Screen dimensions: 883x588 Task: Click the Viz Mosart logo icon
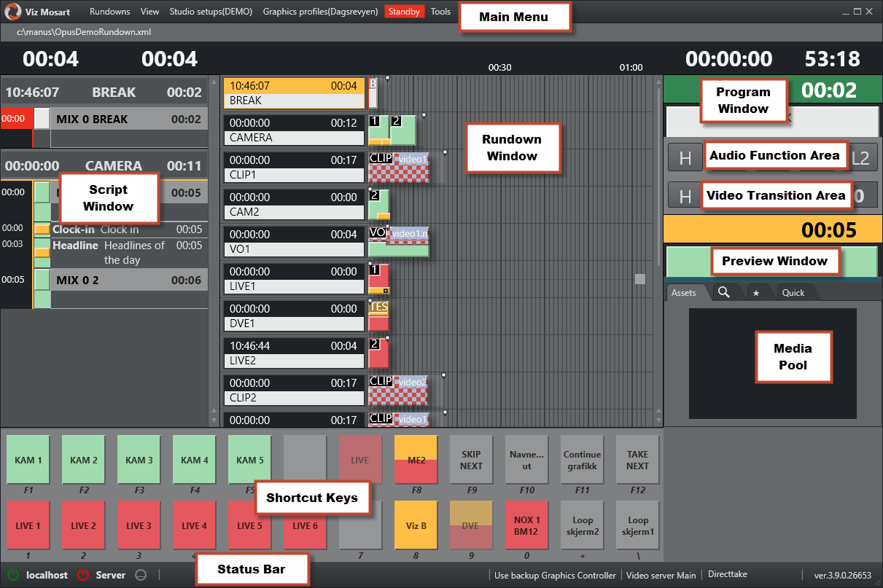coord(12,12)
